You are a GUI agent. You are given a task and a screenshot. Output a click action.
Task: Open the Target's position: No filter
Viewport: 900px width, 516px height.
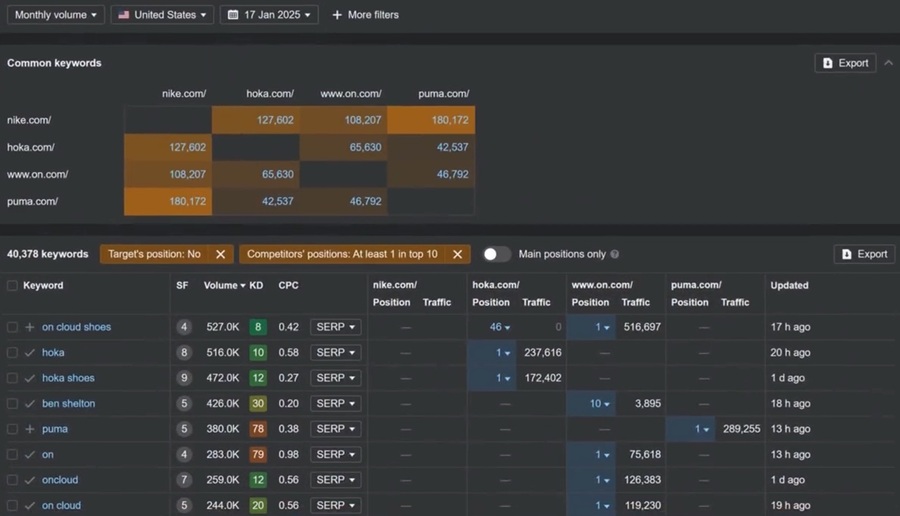(154, 254)
